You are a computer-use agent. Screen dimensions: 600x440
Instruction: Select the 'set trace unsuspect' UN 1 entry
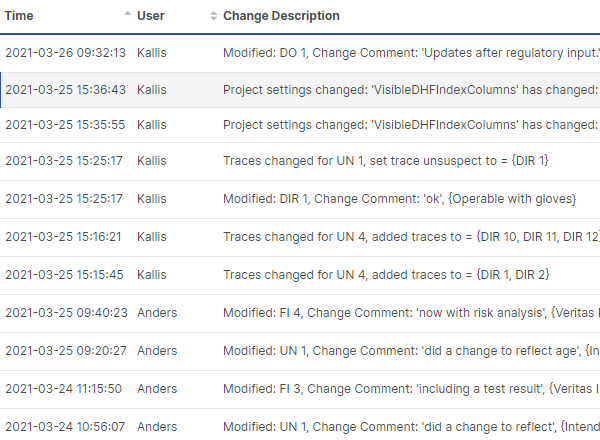pyautogui.click(x=386, y=161)
